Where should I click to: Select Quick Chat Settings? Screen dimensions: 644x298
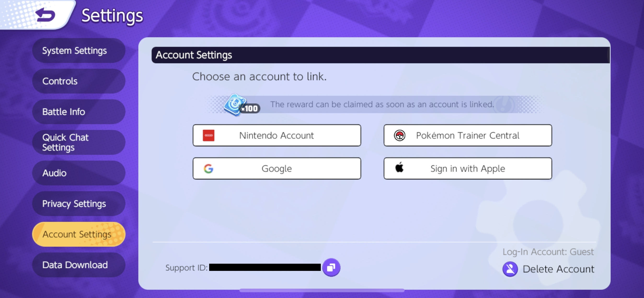[79, 142]
